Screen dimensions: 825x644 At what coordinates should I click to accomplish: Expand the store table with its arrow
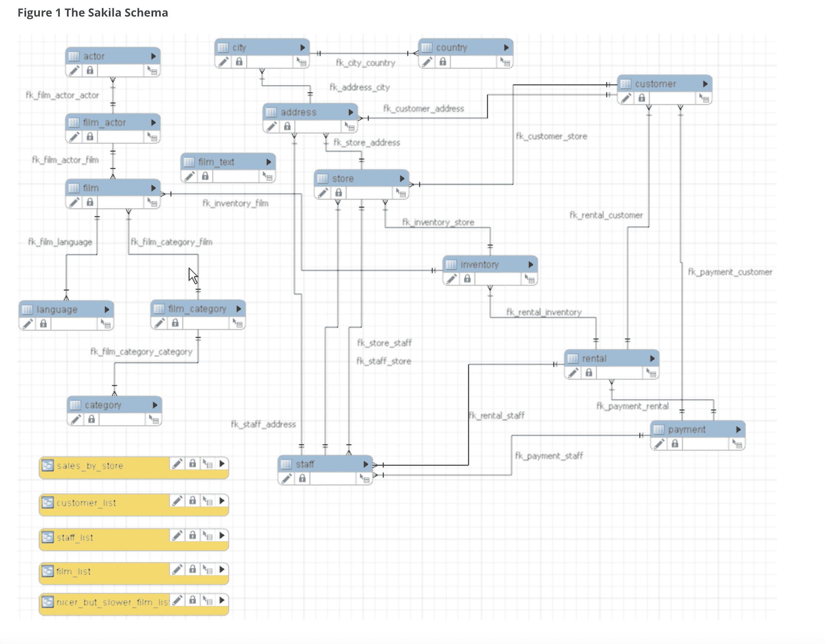coord(402,179)
